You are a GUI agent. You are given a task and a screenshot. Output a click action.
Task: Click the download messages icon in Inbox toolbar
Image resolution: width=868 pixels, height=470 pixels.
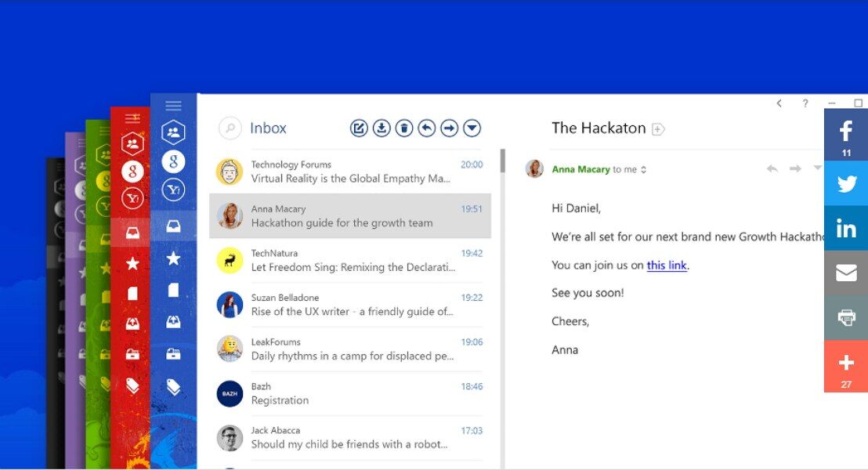(x=382, y=128)
